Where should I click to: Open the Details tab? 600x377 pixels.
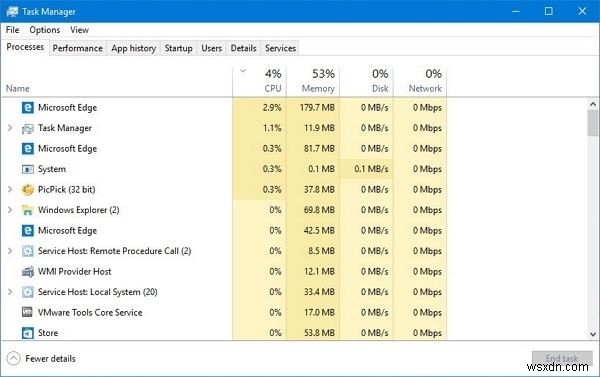click(243, 48)
